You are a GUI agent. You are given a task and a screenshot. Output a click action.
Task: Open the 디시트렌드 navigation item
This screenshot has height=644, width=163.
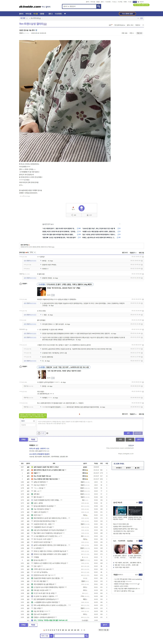pos(58,14)
